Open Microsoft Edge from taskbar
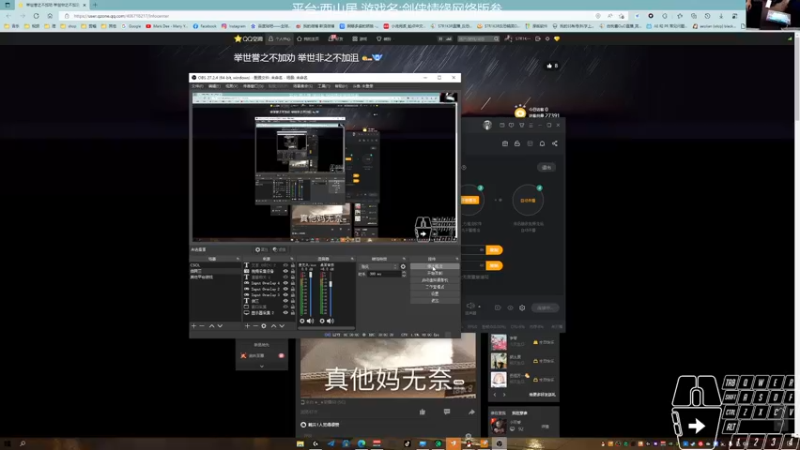The width and height of the screenshot is (800, 450). coord(361,444)
